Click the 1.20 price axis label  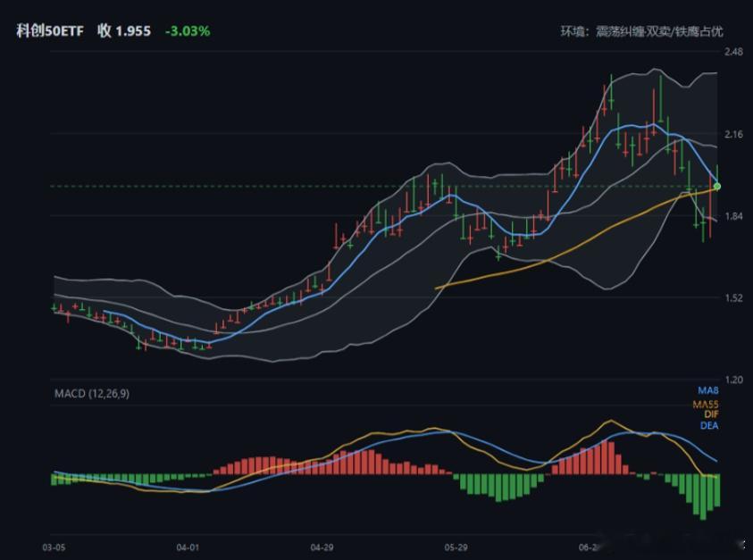(x=733, y=380)
